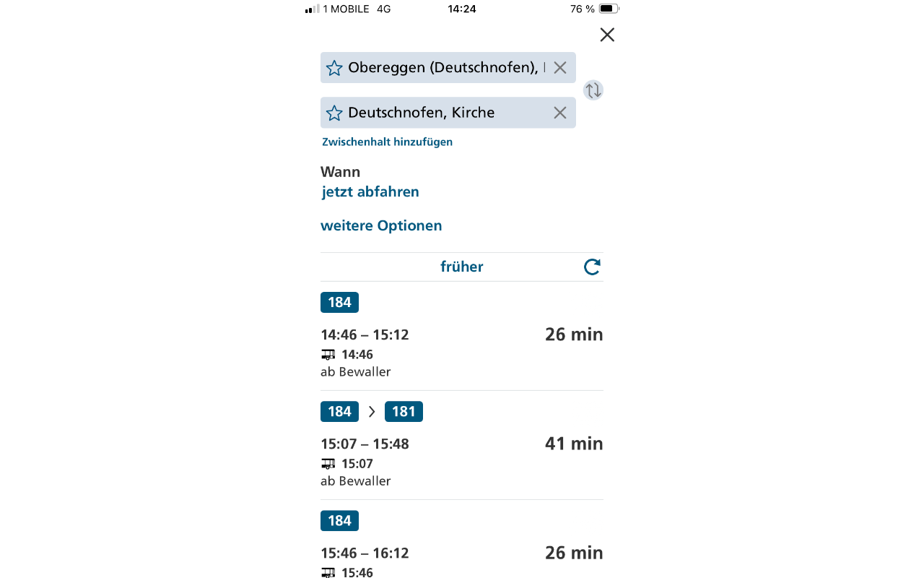Open the 'jetzt abfahren' departure time selector
924x578 pixels.
click(370, 191)
